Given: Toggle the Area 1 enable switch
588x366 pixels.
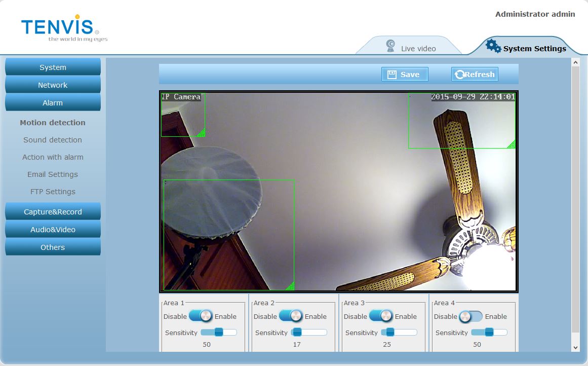Looking at the screenshot, I should [201, 316].
